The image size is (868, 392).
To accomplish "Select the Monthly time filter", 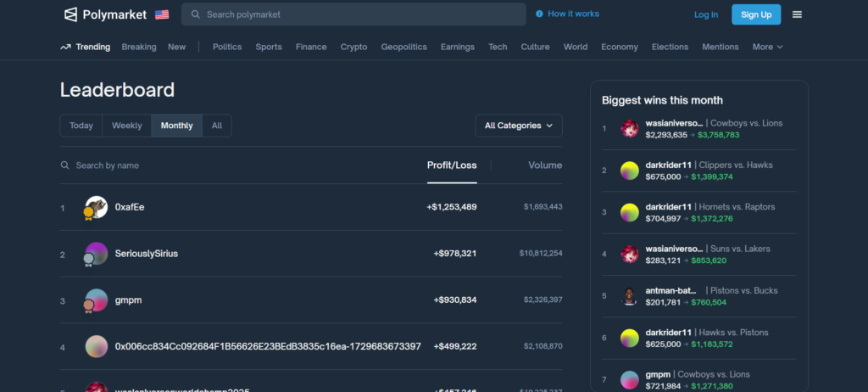I will coord(176,126).
